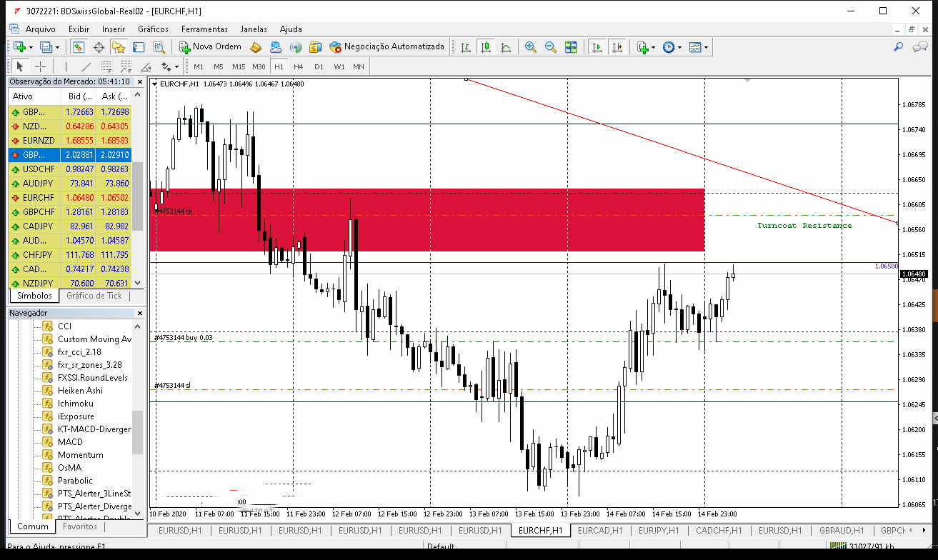Switch chart to line chart type
The width and height of the screenshot is (938, 560).
coord(506,47)
